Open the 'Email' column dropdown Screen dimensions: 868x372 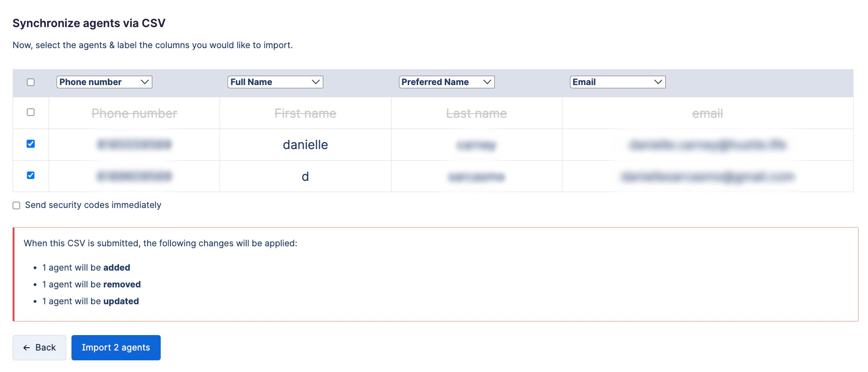[x=618, y=82]
